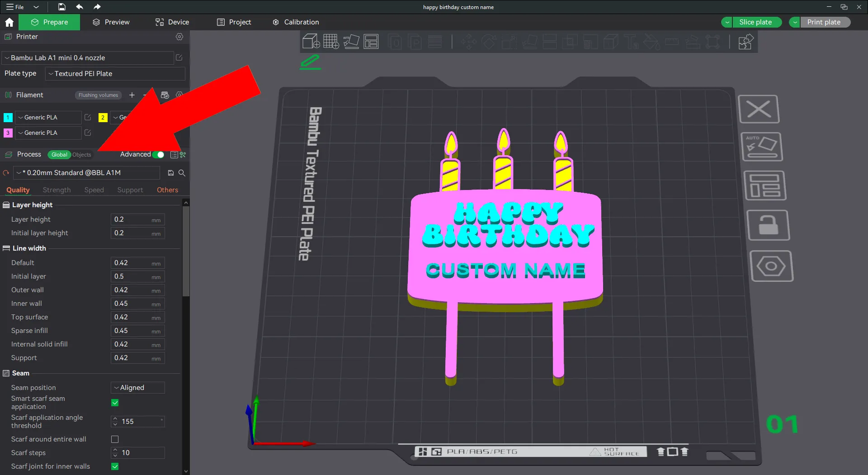This screenshot has height=475, width=868.
Task: Toggle the Advanced settings switch
Action: (158, 155)
